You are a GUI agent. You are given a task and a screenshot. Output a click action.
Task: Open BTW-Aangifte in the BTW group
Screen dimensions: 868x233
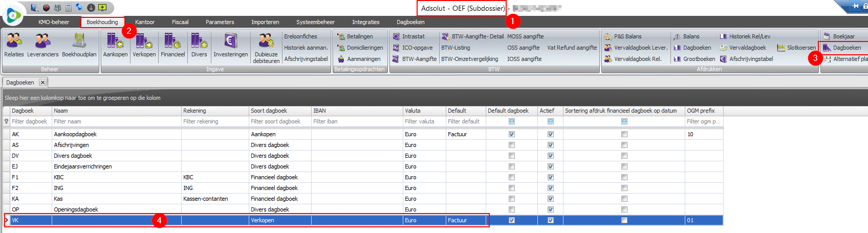415,59
